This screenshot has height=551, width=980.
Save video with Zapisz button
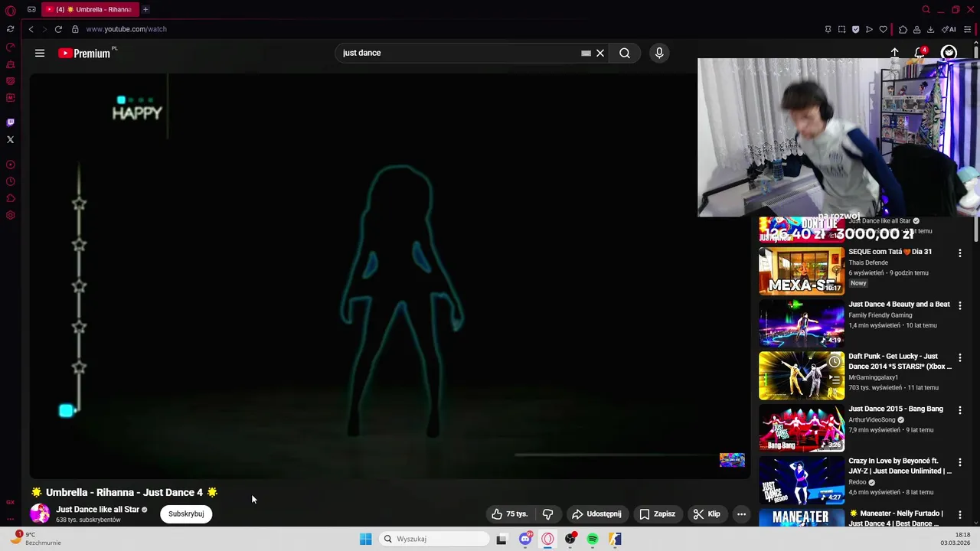pos(658,514)
